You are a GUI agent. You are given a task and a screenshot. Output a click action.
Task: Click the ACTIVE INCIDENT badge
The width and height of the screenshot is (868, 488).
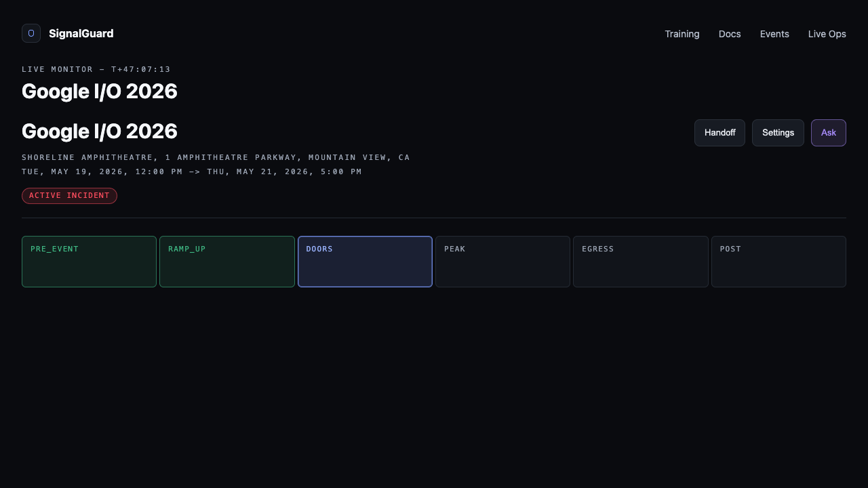(x=69, y=196)
